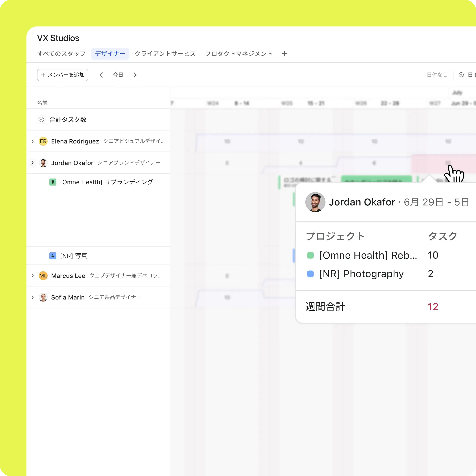Click the メンバーを追加 button

(63, 75)
